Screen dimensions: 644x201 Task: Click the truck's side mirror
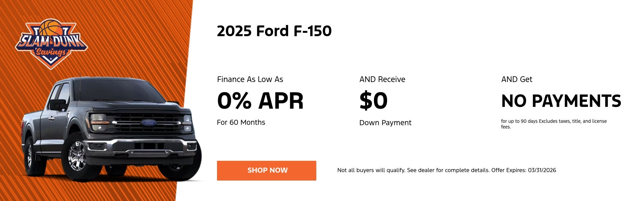pos(58,105)
